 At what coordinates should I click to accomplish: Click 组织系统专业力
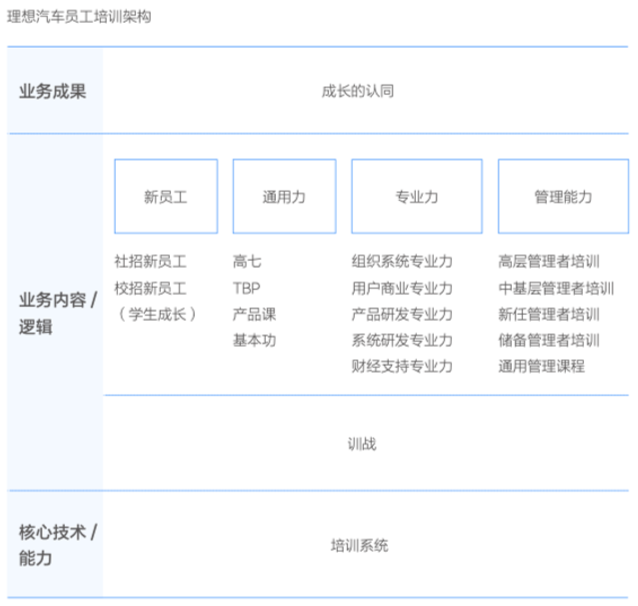[x=402, y=261]
